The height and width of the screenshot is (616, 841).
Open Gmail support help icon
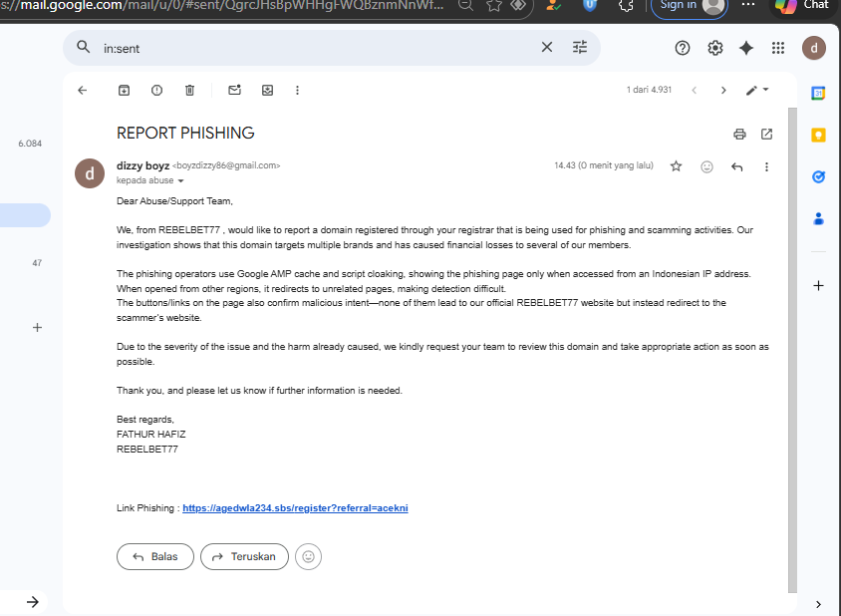point(683,48)
